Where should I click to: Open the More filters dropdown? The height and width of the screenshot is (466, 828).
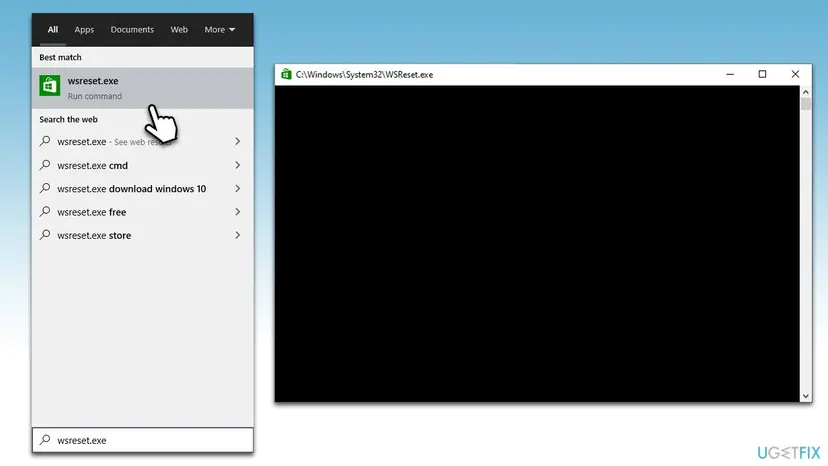click(220, 30)
